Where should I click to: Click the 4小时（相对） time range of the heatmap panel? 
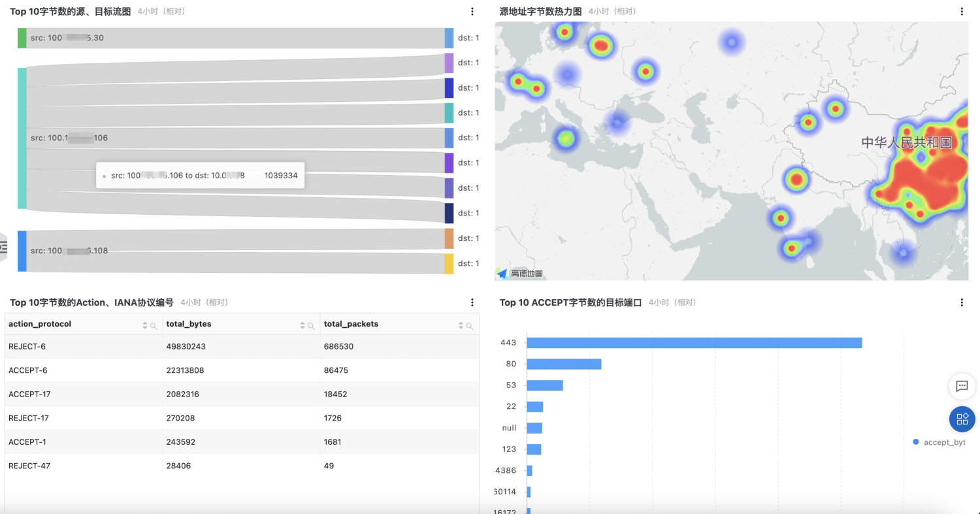pyautogui.click(x=613, y=12)
